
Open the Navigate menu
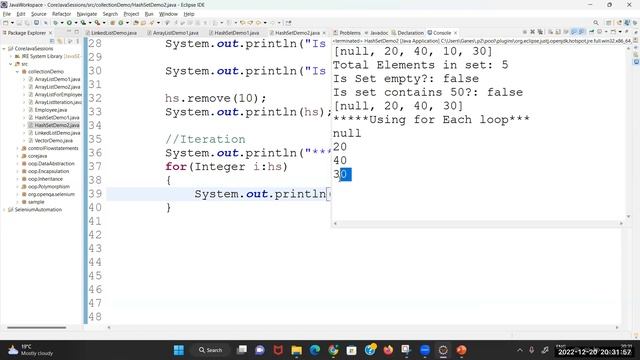87,14
